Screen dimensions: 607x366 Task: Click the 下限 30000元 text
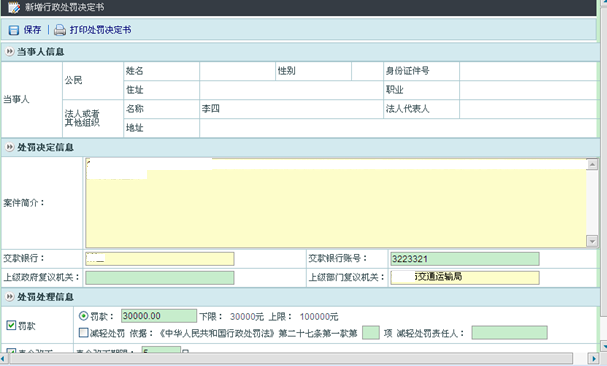(231, 316)
